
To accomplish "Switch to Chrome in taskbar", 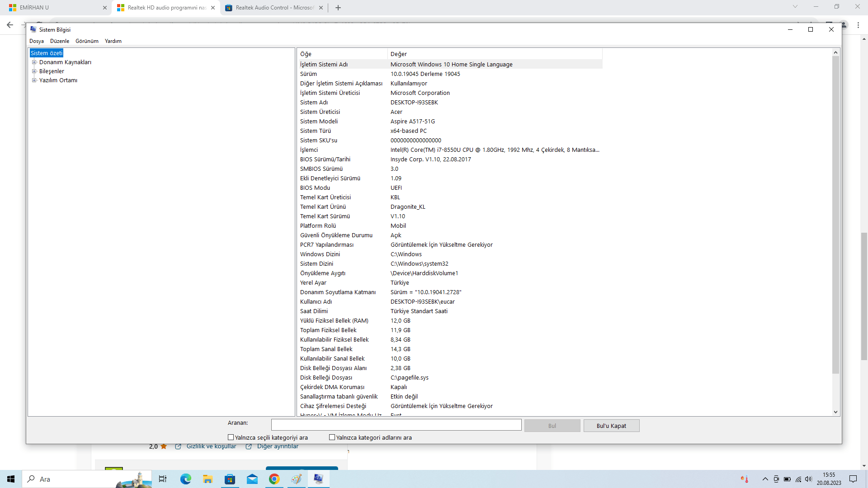I will [274, 479].
